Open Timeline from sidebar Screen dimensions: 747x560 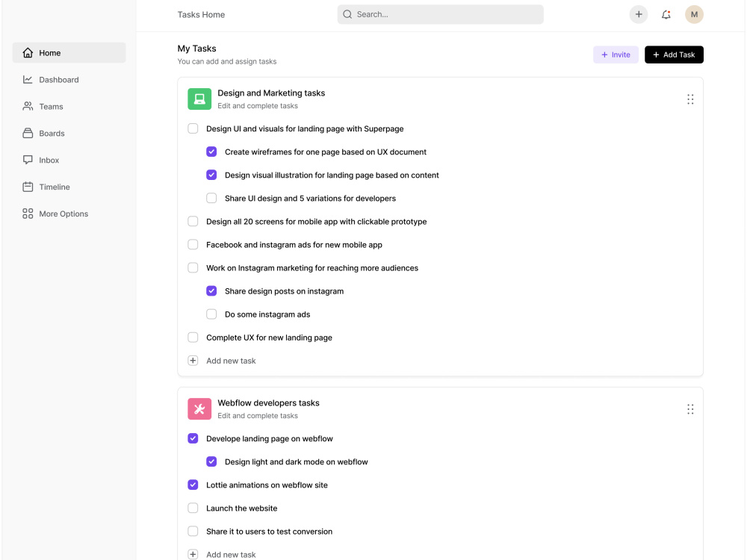click(69, 187)
